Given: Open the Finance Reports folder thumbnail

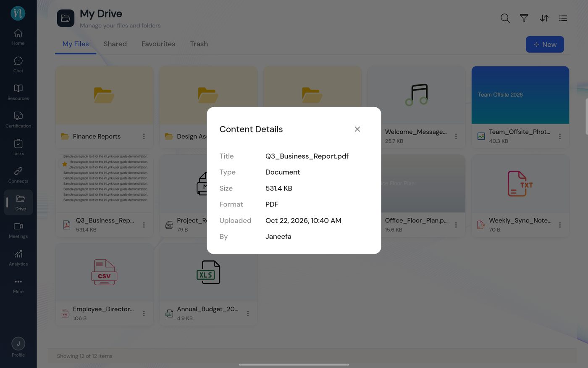Looking at the screenshot, I should tap(104, 95).
